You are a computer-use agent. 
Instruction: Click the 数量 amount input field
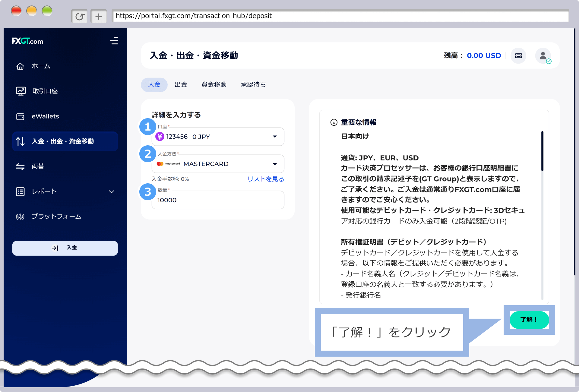218,200
